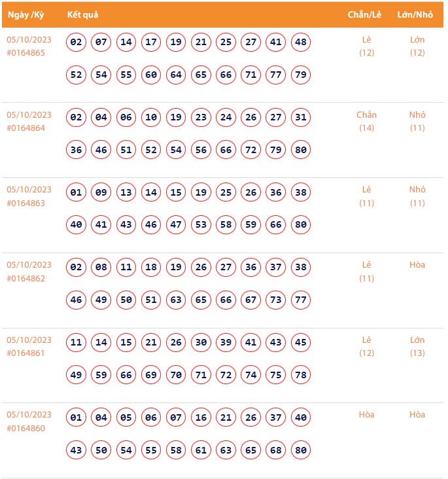View draw #0164861 details

click(x=26, y=353)
